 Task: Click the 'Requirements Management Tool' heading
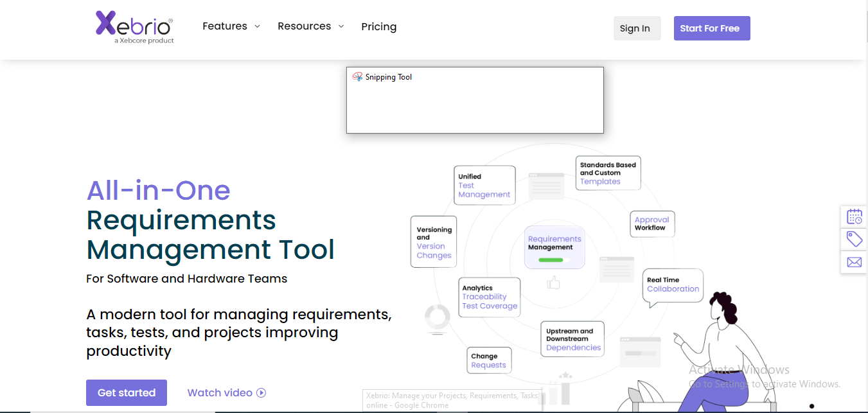click(x=211, y=234)
